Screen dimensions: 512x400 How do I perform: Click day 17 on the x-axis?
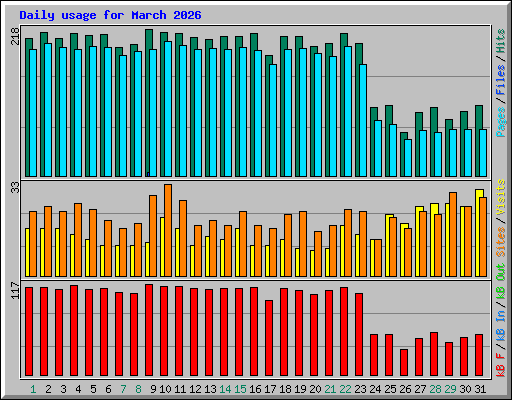(270, 389)
